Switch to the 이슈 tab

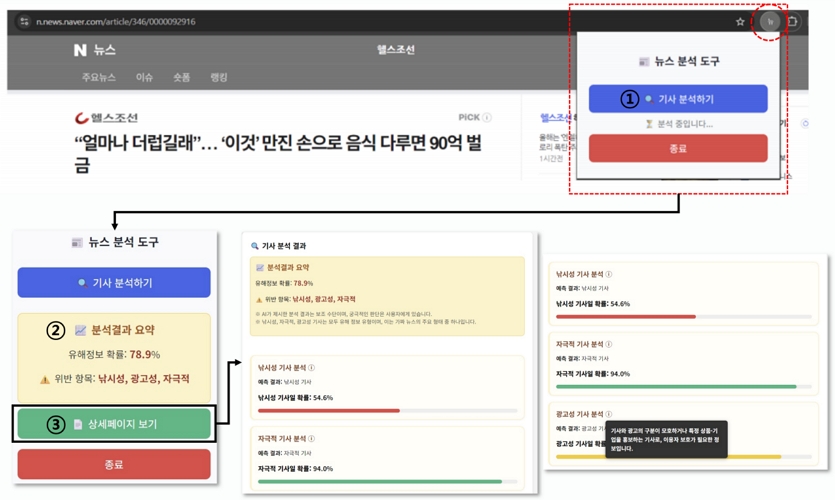[145, 77]
